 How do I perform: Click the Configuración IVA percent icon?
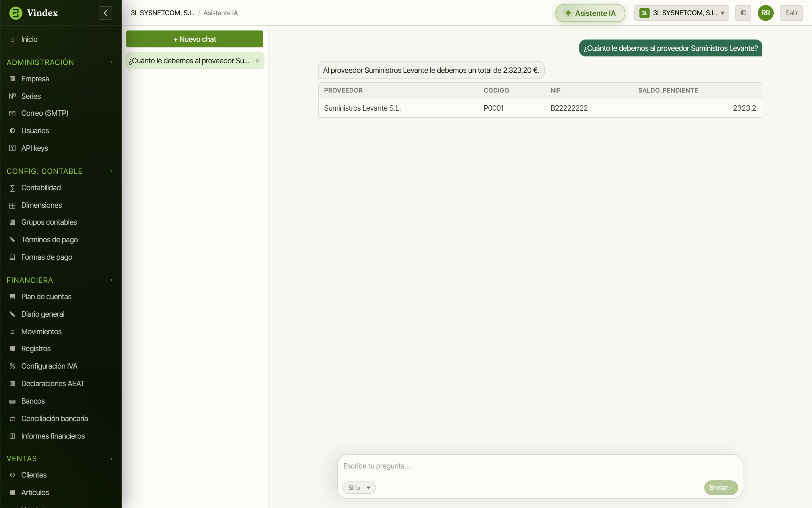[12, 366]
